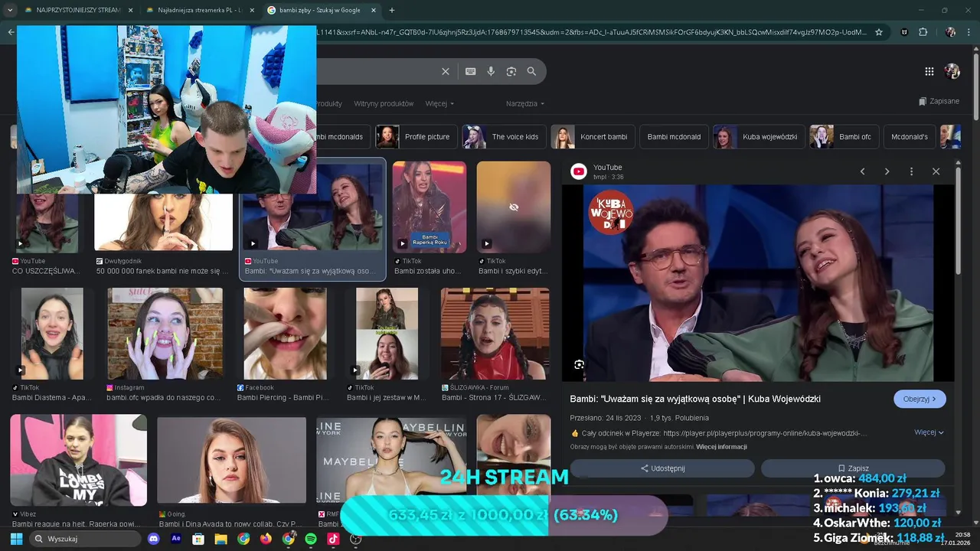Screen dimensions: 980x551
Task: Reveal the blurred hidden TikTok thumbnail
Action: click(514, 207)
